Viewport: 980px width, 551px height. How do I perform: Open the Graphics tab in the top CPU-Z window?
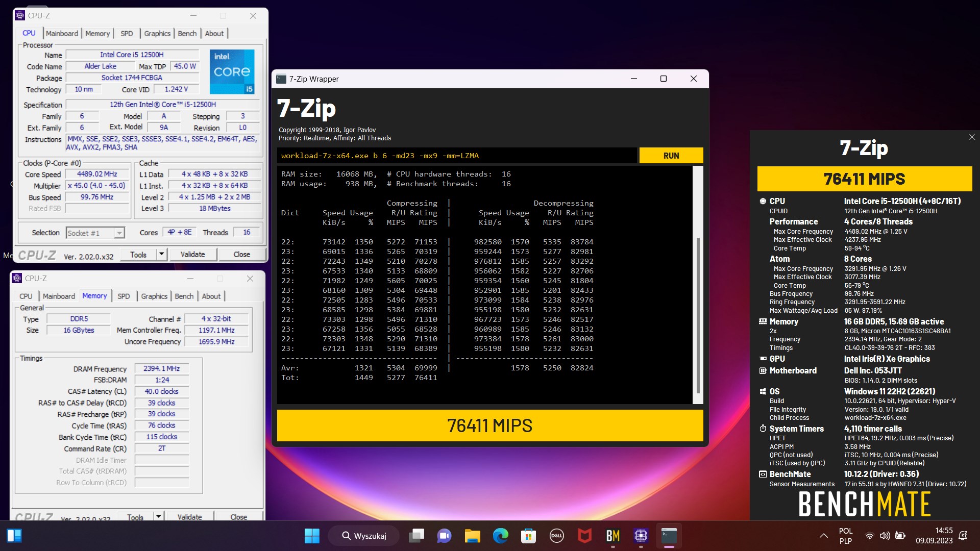coord(157,34)
